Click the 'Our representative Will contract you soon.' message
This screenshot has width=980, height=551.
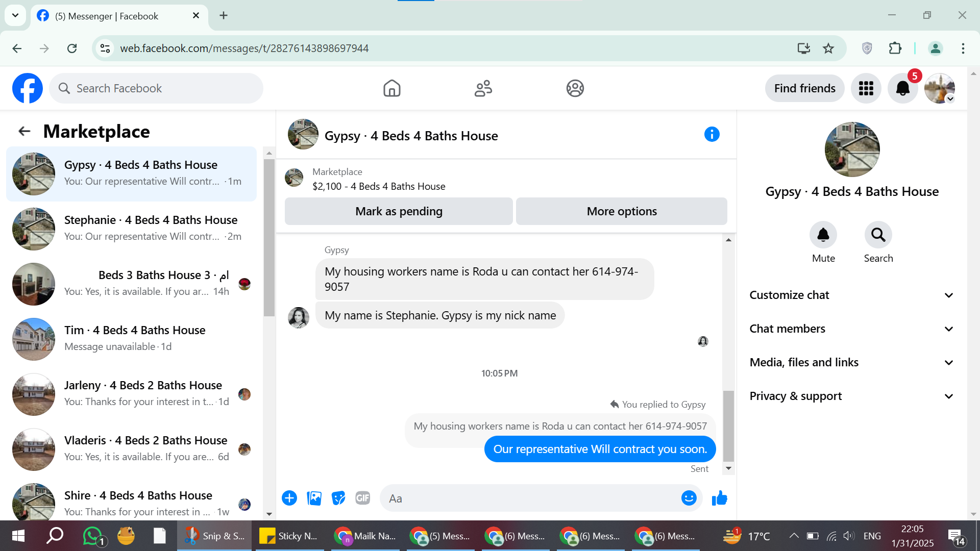coord(600,449)
